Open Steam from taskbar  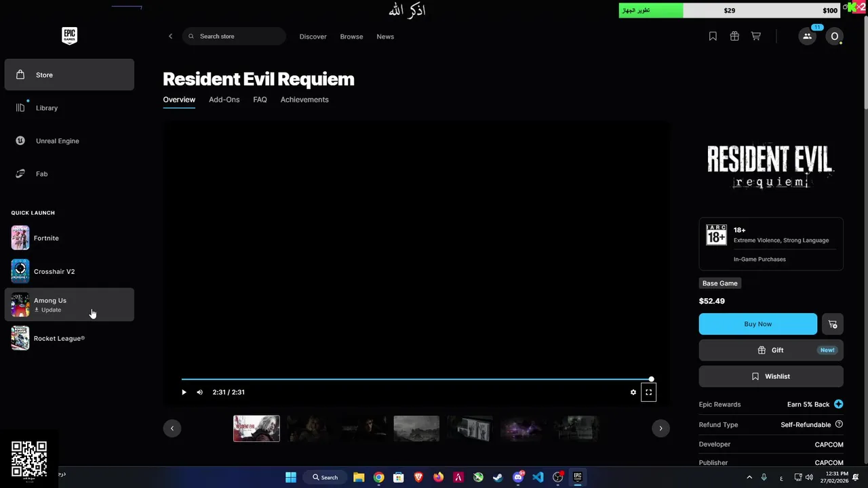(x=498, y=477)
